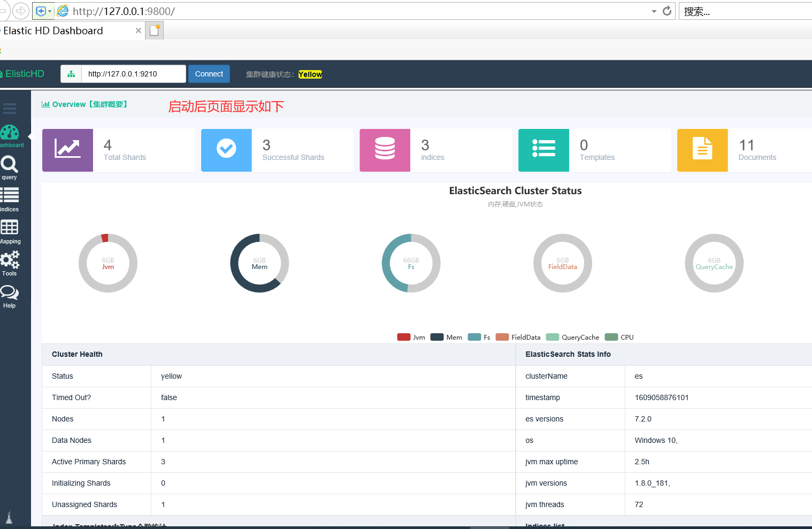This screenshot has width=812, height=529.
Task: Click the os value Windows 10
Action: point(656,440)
